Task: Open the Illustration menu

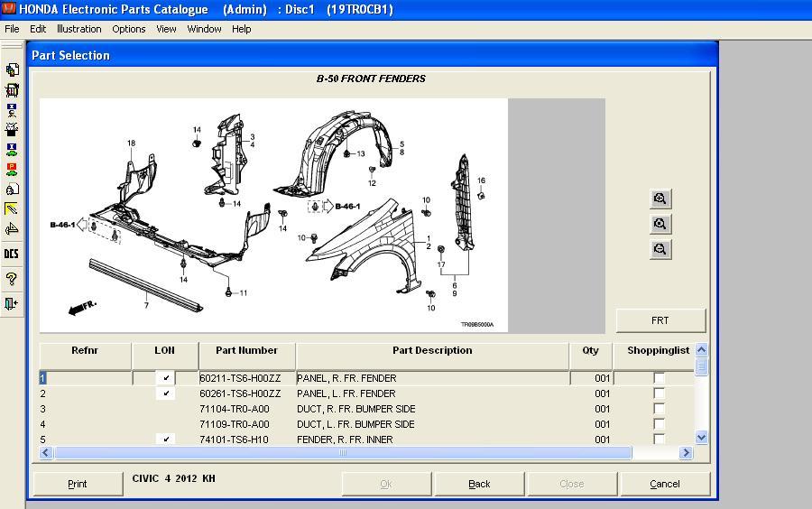Action: pos(79,29)
